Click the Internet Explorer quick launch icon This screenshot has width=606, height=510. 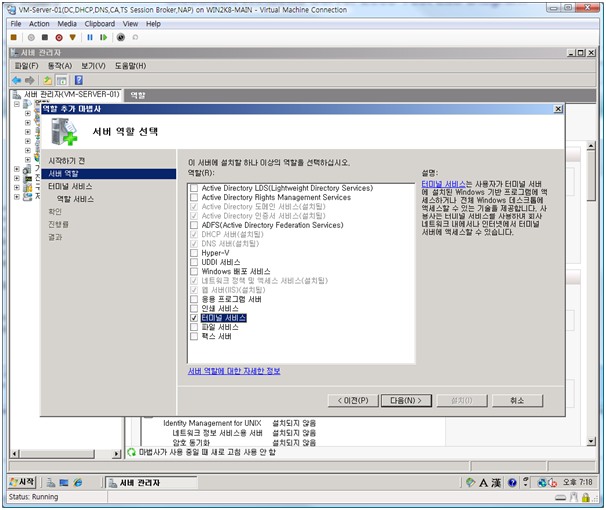[x=77, y=483]
